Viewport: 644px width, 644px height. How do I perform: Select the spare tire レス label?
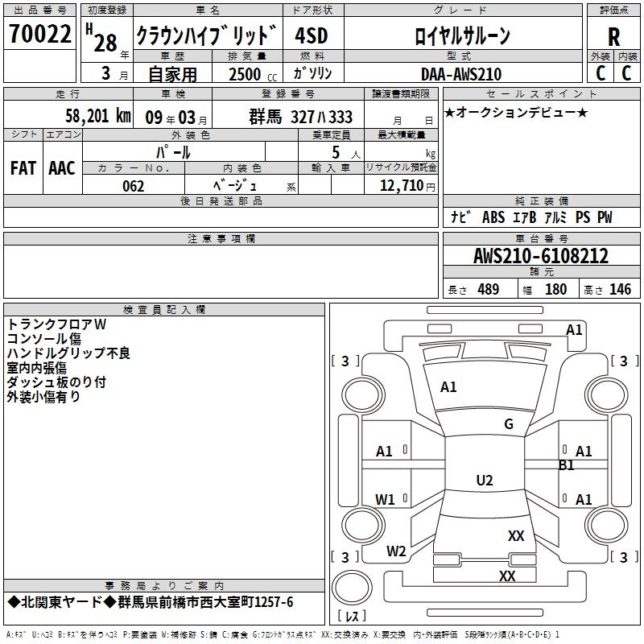[352, 616]
